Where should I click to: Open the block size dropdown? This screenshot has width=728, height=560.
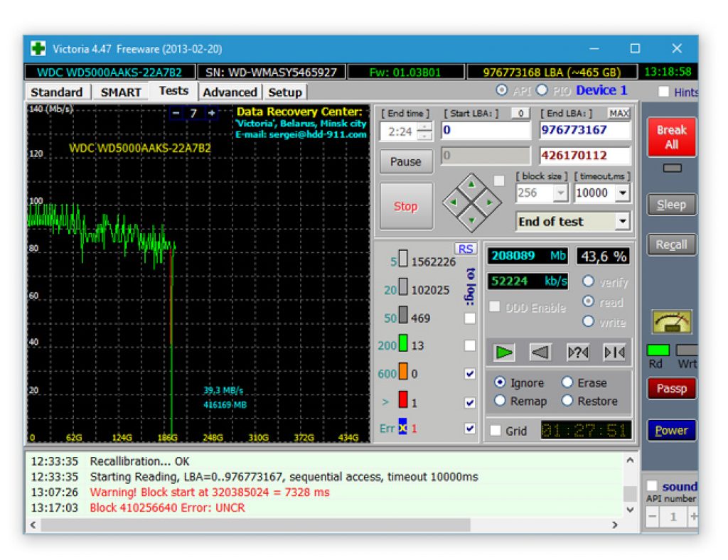561,193
